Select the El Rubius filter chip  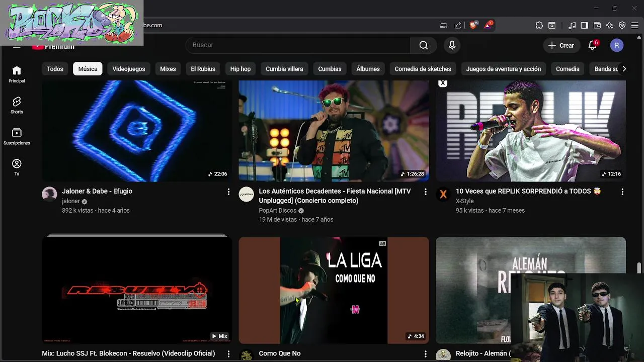pyautogui.click(x=203, y=69)
